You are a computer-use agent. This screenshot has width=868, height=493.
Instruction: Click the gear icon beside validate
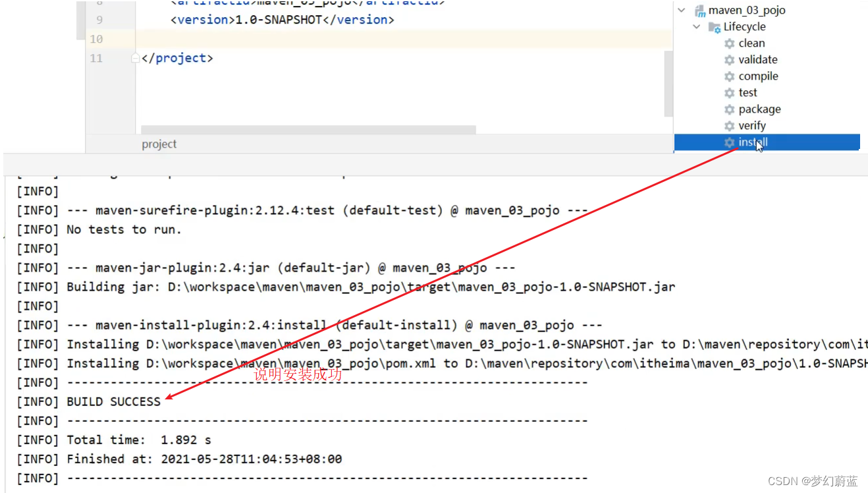[729, 60]
